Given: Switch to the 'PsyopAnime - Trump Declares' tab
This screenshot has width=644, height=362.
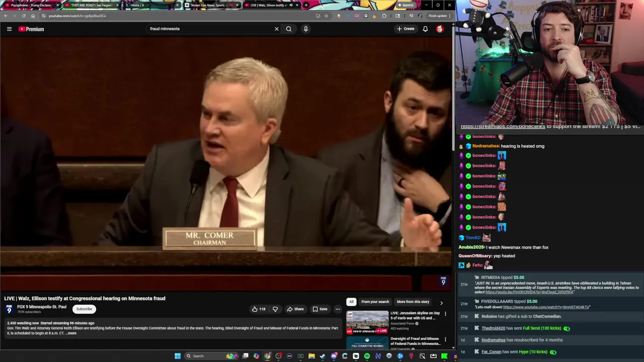Looking at the screenshot, I should pyautogui.click(x=31, y=5).
